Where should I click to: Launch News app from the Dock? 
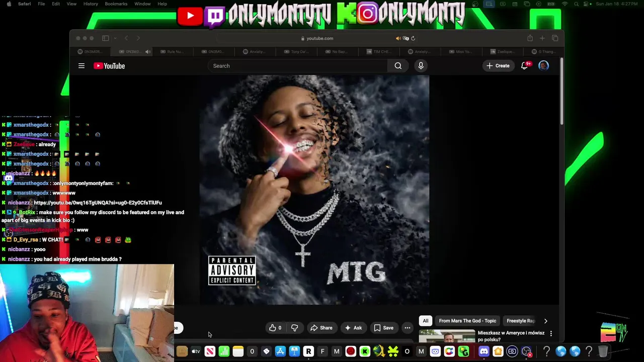[210, 351]
